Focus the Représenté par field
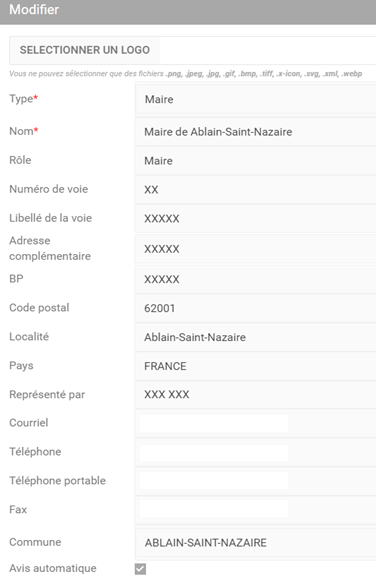The height and width of the screenshot is (586, 376). pyautogui.click(x=256, y=395)
